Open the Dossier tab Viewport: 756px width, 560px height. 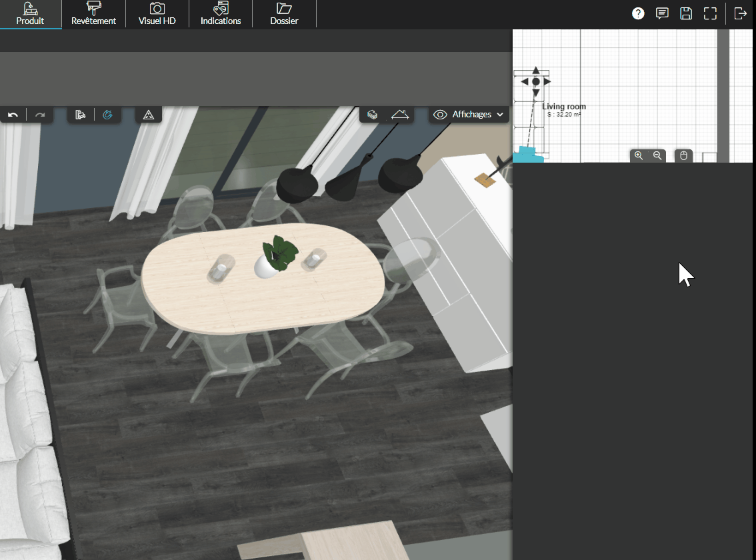point(284,14)
